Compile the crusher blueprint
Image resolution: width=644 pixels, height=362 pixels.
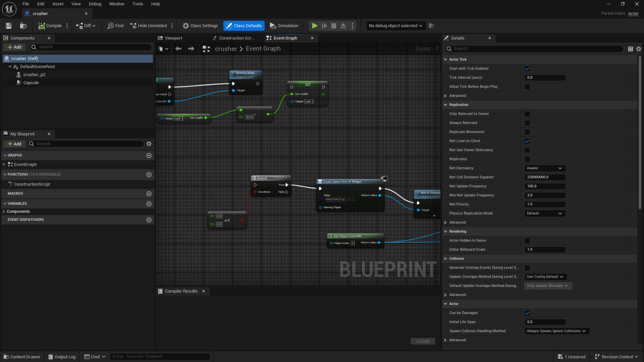click(50, 26)
